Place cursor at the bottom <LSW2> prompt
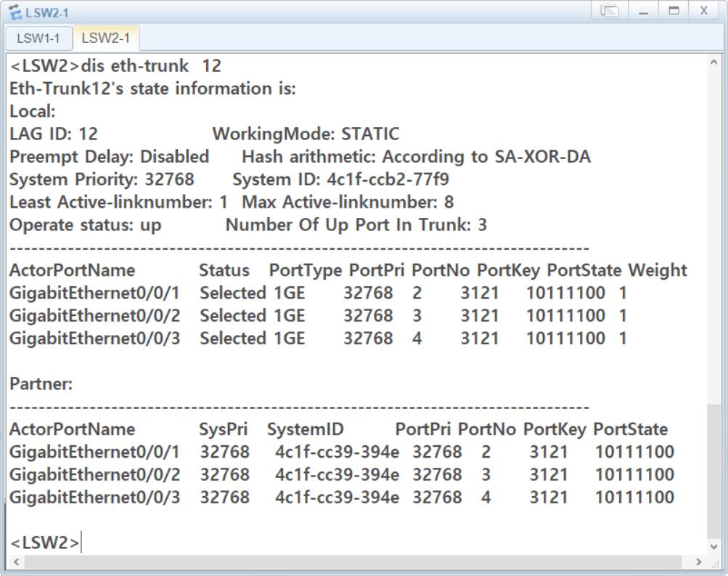The width and height of the screenshot is (728, 576). pyautogui.click(x=81, y=542)
